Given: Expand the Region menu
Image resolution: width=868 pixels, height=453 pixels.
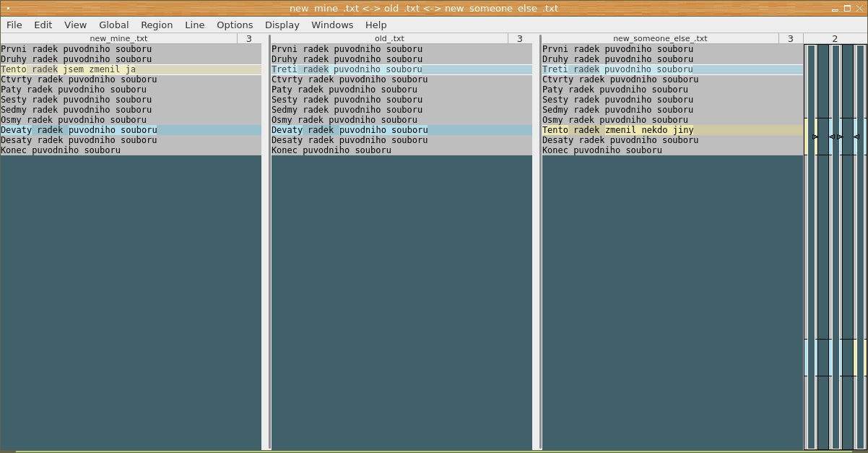Looking at the screenshot, I should pyautogui.click(x=157, y=25).
